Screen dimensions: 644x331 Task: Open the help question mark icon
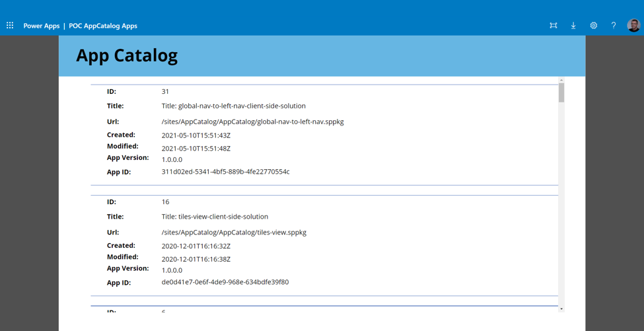pos(613,26)
